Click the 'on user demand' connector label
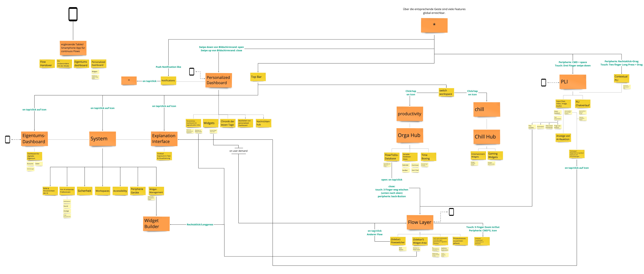The height and width of the screenshot is (274, 644). 238,151
